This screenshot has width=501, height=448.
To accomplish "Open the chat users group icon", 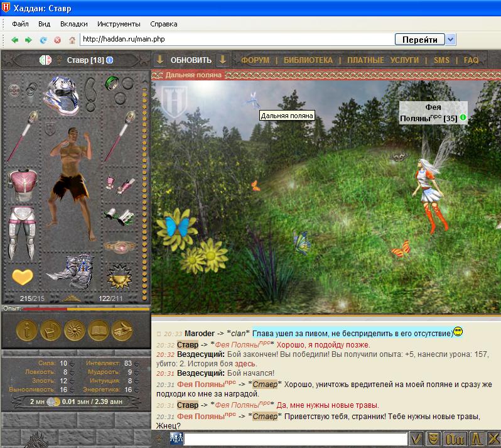I will click(176, 438).
